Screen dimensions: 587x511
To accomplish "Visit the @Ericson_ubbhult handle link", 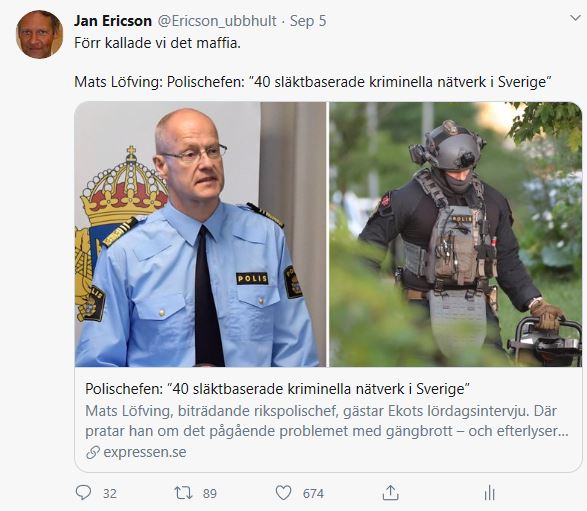I will [217, 21].
